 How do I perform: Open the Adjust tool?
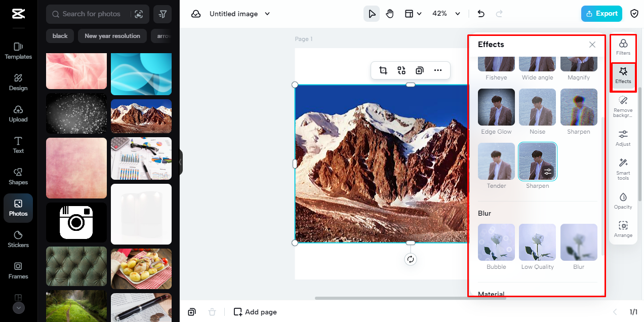tap(623, 138)
